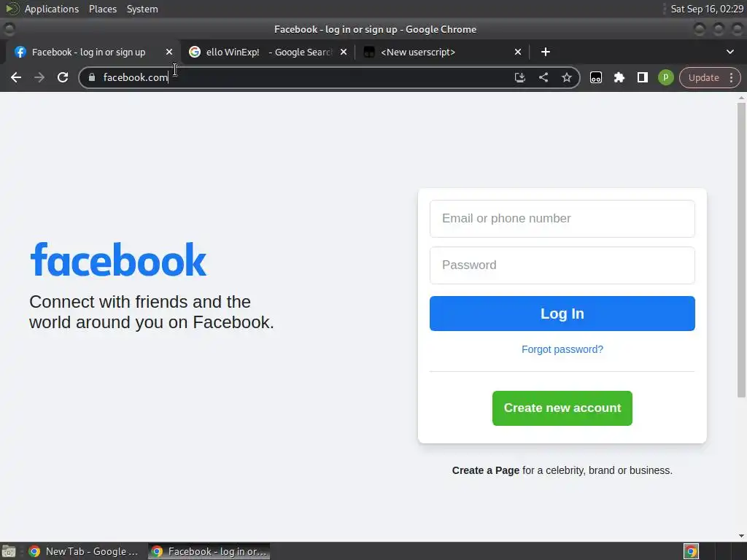Open the window menu button in title bar
Viewport: 747px width, 560px height.
(9, 29)
